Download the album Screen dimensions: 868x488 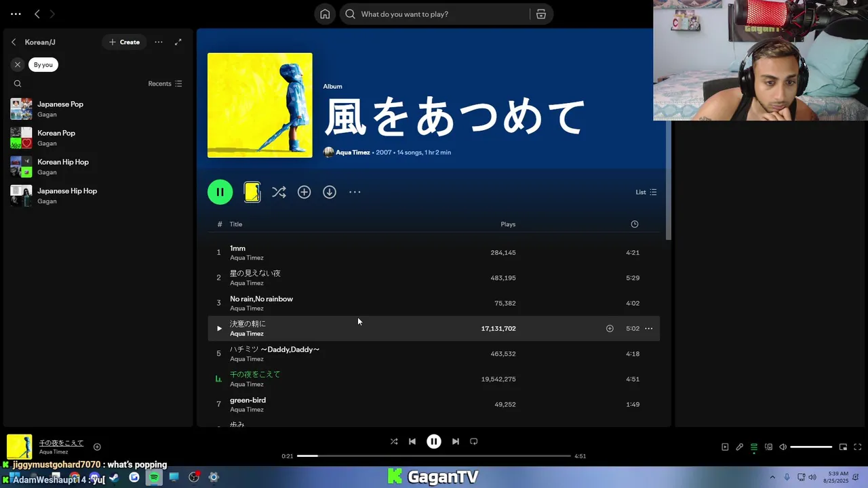[x=329, y=192]
